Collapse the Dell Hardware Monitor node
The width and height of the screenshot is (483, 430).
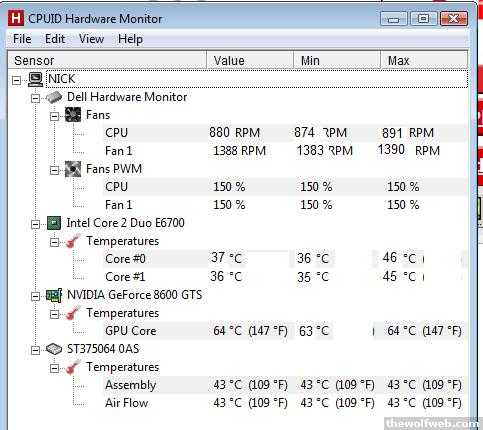[x=35, y=98]
